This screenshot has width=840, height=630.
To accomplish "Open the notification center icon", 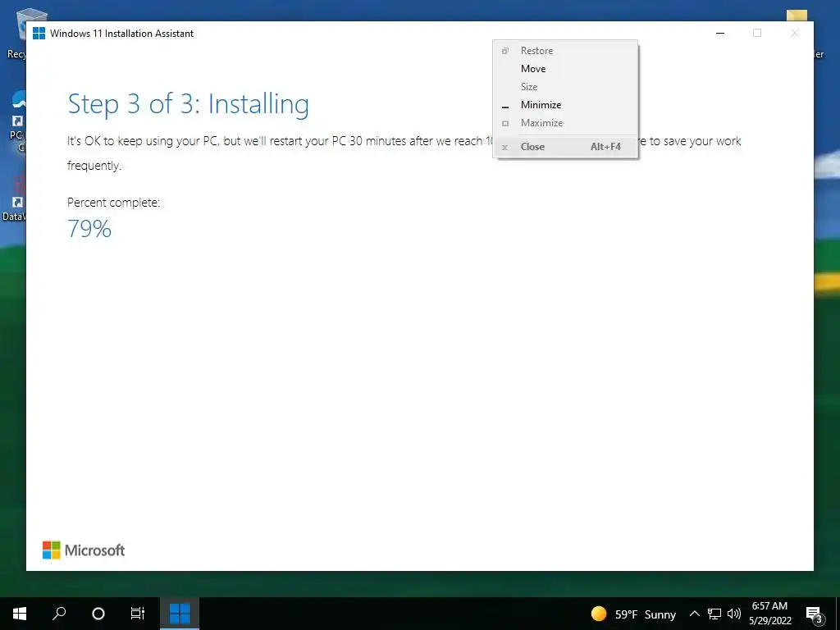I will 815,614.
